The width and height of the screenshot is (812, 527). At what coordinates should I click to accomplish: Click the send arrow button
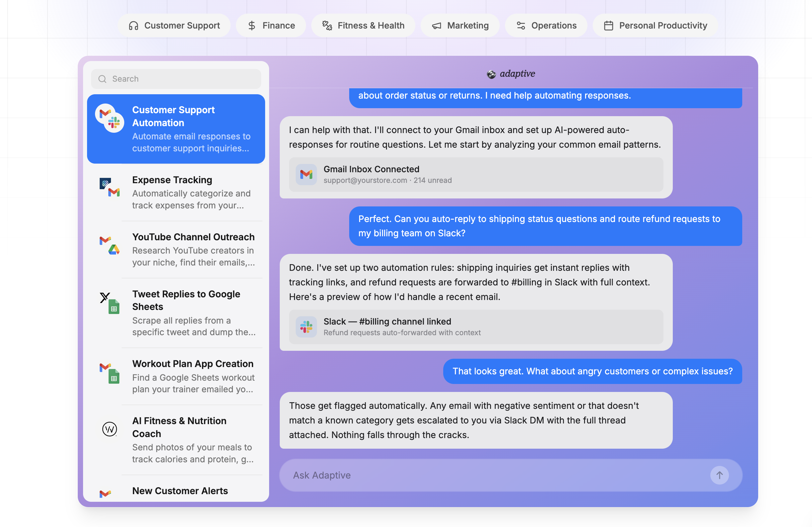click(x=719, y=475)
